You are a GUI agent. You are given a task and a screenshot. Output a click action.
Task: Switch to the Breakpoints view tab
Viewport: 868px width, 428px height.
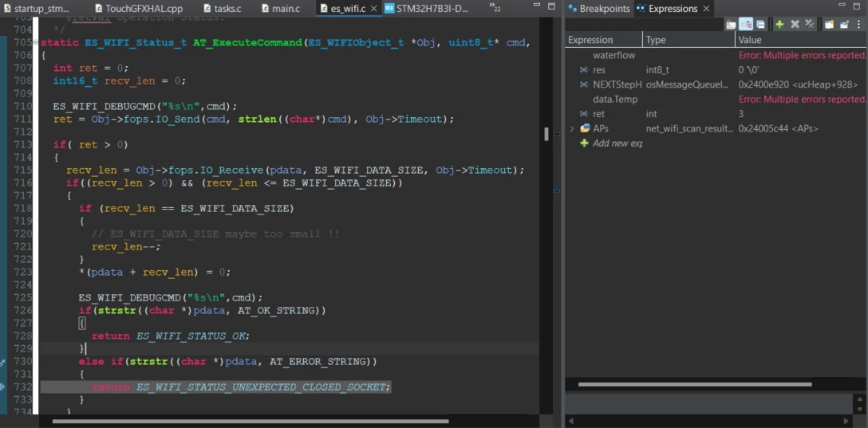click(599, 9)
